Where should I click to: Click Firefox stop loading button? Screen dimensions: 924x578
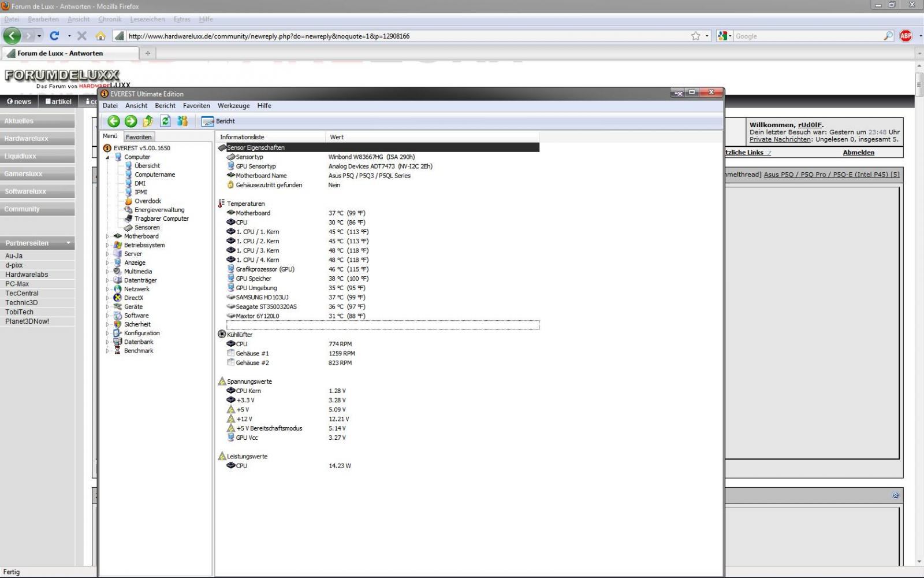pyautogui.click(x=82, y=36)
